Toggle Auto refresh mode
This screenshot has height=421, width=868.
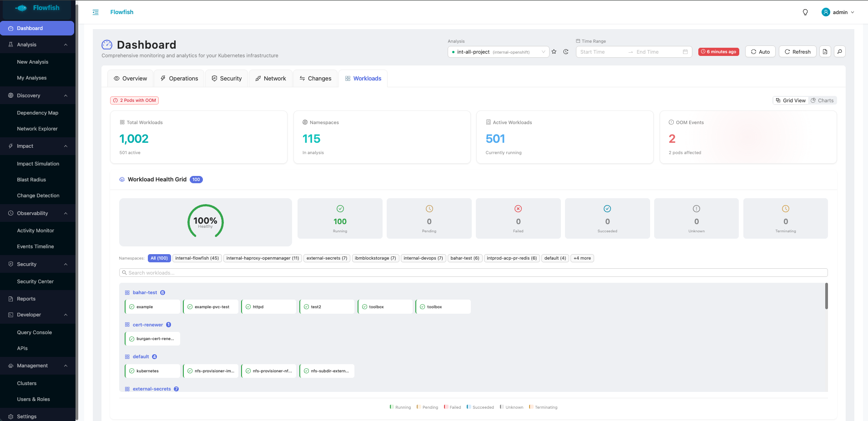pos(760,52)
